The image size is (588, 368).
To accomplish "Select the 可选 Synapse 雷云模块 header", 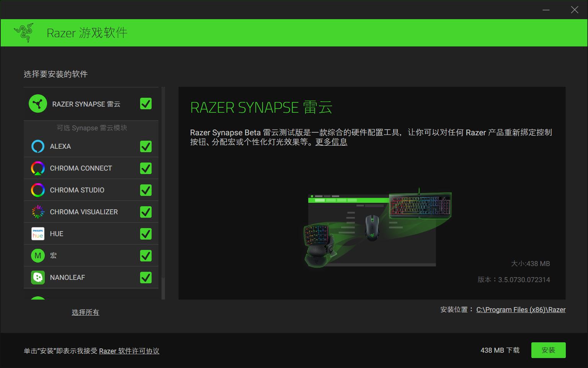I will [x=91, y=128].
